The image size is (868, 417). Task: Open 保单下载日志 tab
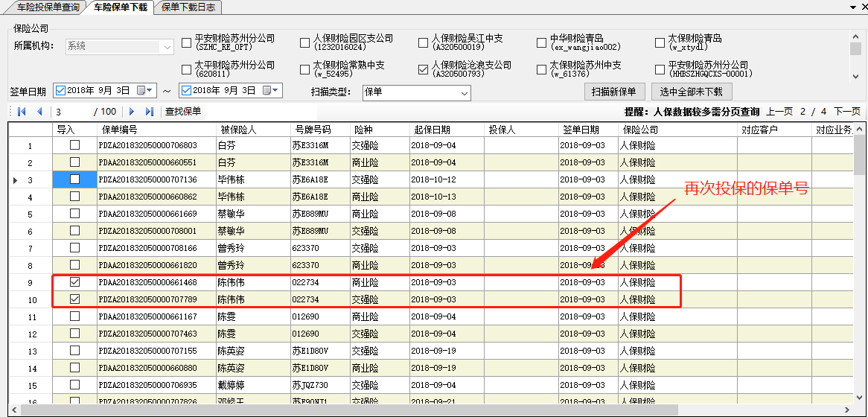[x=188, y=7]
